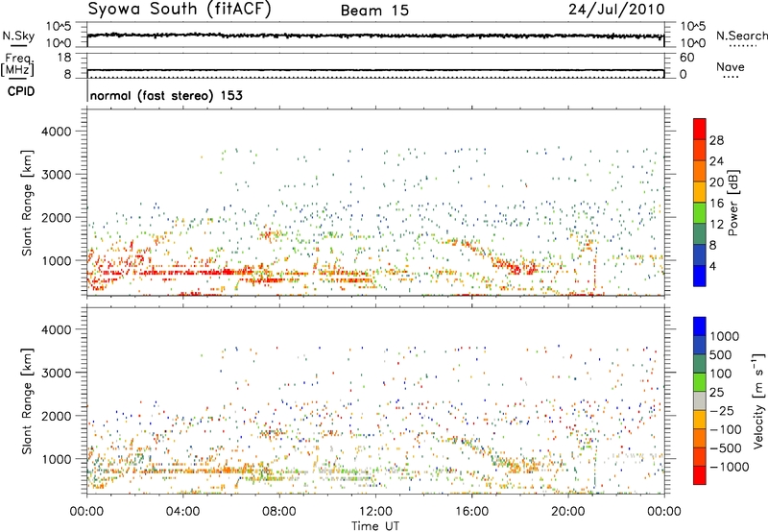Click the '12:00' time axis tick label
Viewport: 768px width, 532px height.
[x=375, y=512]
